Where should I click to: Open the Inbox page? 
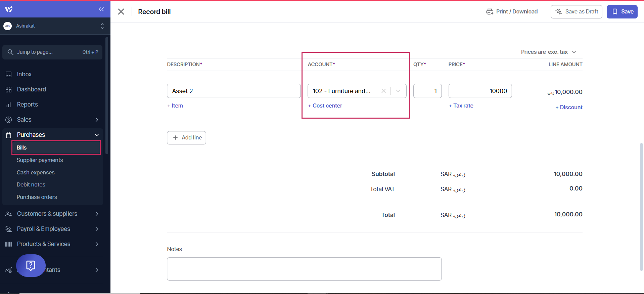point(24,74)
